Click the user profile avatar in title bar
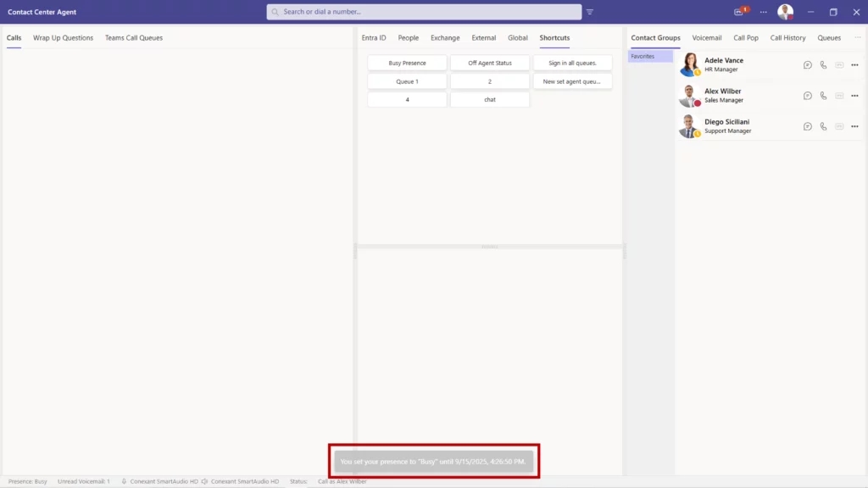The image size is (868, 488). coord(786,12)
